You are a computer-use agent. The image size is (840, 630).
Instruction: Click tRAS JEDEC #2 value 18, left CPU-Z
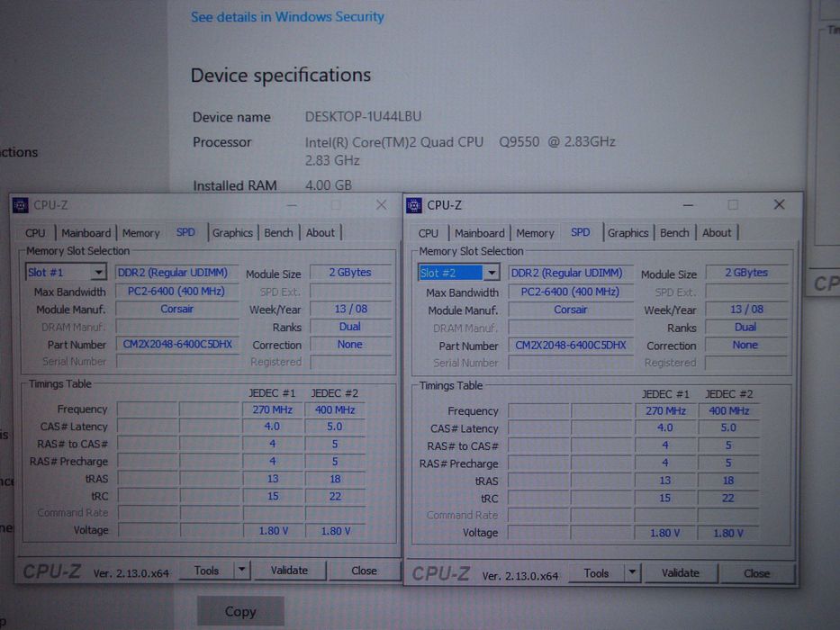click(335, 479)
